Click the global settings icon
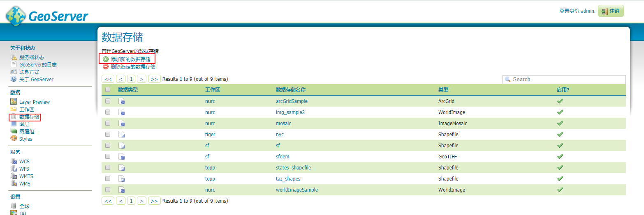The width and height of the screenshot is (644, 215). point(14,206)
